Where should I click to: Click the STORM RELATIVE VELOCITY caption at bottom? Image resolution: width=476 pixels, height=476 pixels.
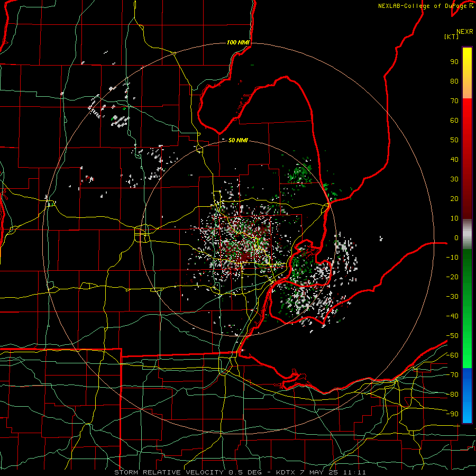point(240,472)
